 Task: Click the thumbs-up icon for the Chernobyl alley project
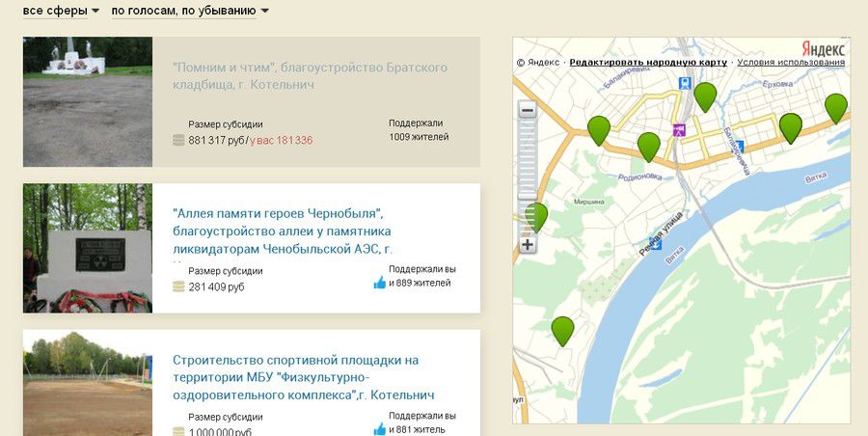click(x=379, y=283)
